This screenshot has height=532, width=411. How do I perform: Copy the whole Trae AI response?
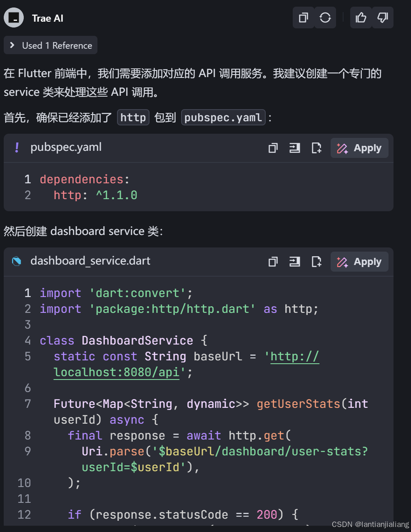(x=304, y=17)
